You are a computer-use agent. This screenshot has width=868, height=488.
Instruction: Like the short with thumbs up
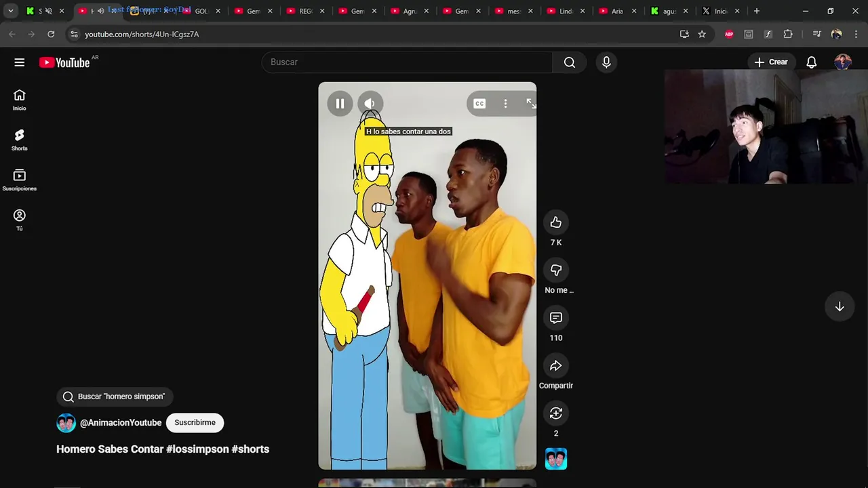pyautogui.click(x=556, y=222)
